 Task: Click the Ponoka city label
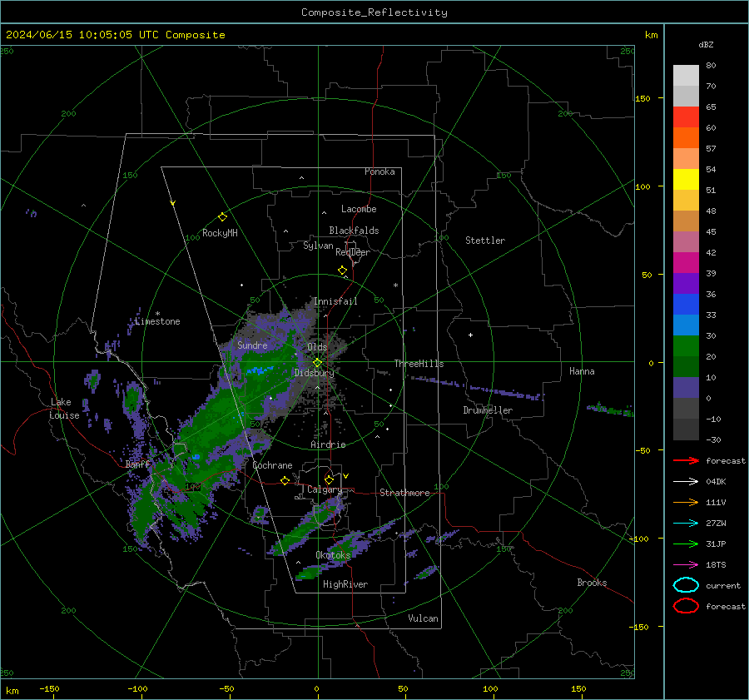(x=379, y=171)
